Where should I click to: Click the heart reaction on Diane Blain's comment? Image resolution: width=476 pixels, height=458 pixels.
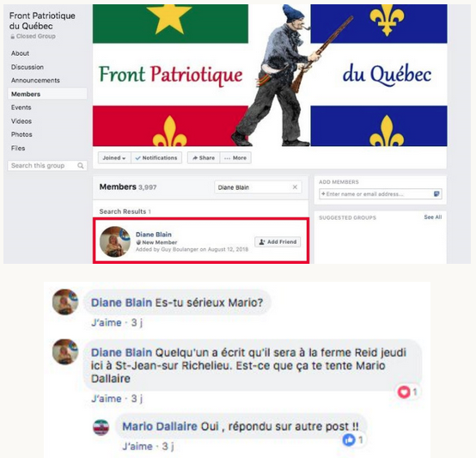[404, 392]
